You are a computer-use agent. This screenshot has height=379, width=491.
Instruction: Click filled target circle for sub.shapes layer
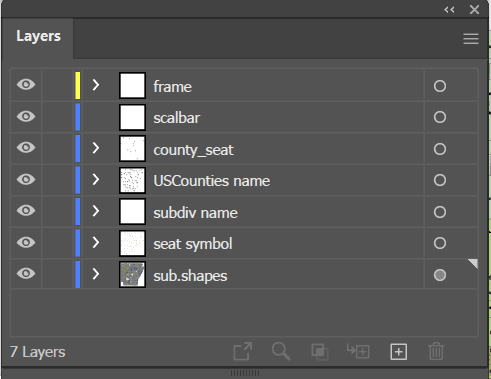[x=440, y=275]
